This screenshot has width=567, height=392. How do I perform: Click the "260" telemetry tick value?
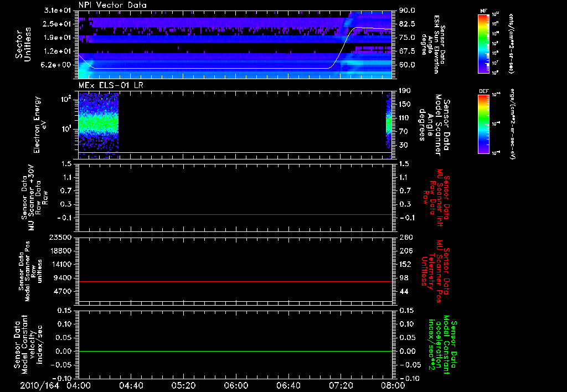[x=405, y=237]
